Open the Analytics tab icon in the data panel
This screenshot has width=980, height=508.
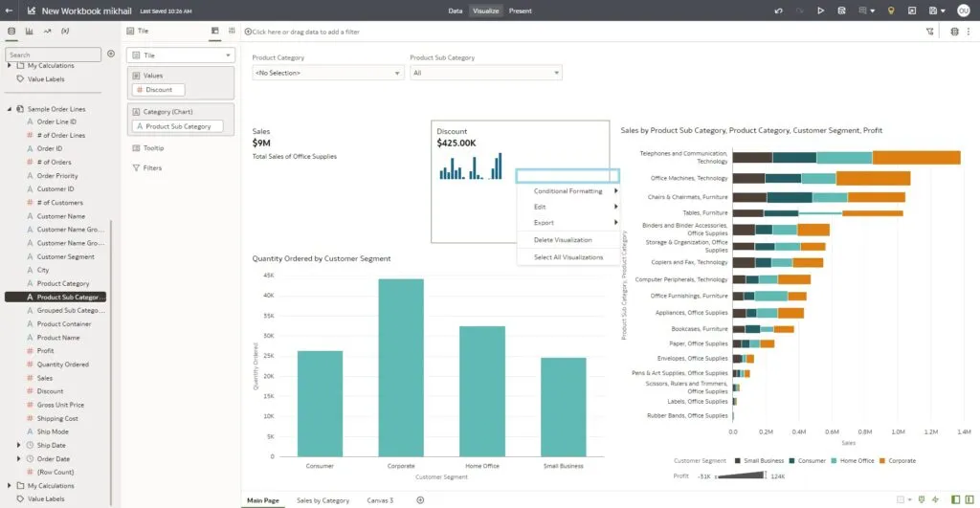tap(47, 31)
